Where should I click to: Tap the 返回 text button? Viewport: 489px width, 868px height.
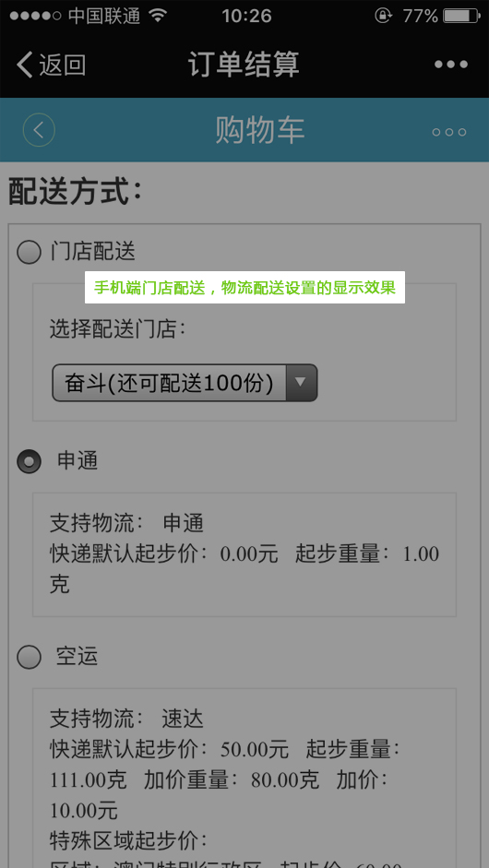(x=62, y=65)
